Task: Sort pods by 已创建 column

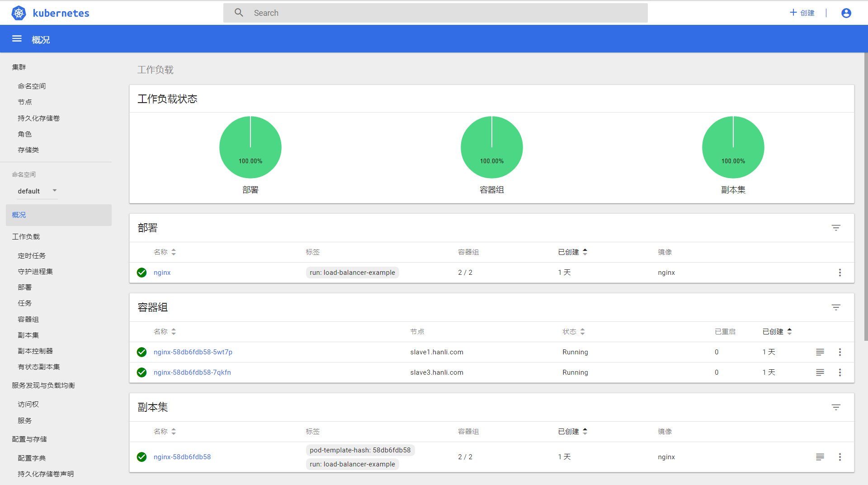Action: tap(777, 332)
